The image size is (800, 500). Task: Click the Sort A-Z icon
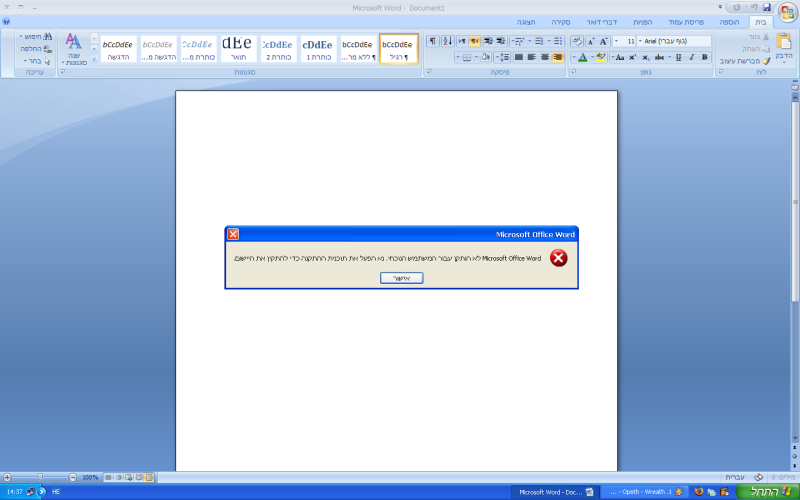click(x=447, y=41)
